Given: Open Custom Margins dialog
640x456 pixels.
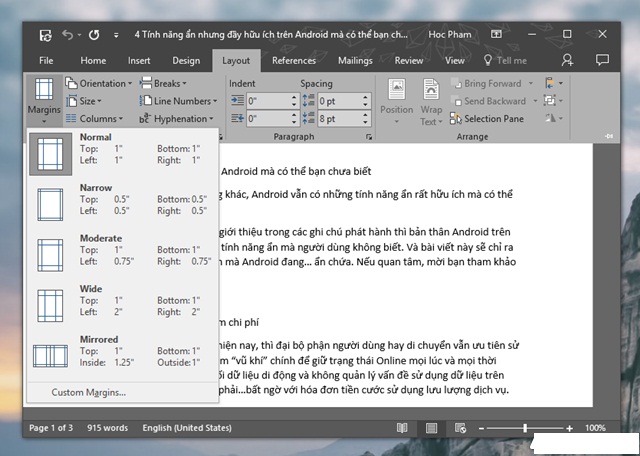Looking at the screenshot, I should click(x=89, y=391).
